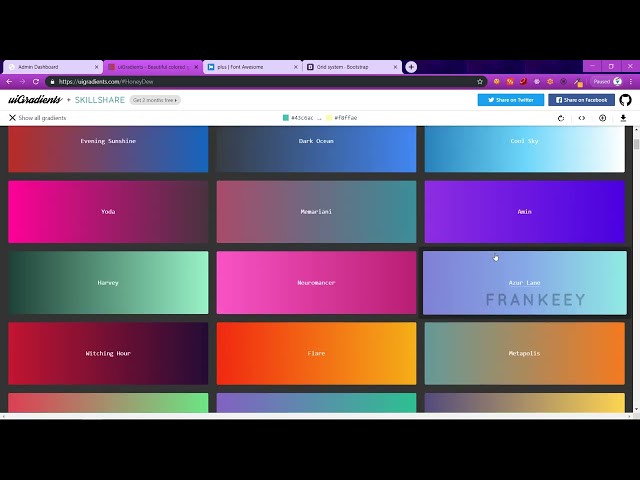Open Chrome three-dot menu
Screen dimensions: 640x480
point(631,82)
